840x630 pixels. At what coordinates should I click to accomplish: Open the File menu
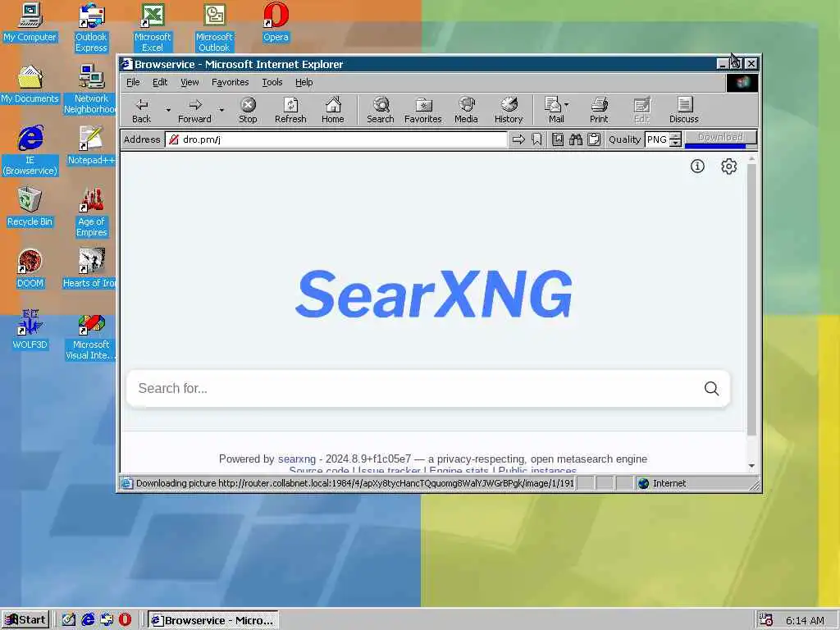pyautogui.click(x=133, y=83)
